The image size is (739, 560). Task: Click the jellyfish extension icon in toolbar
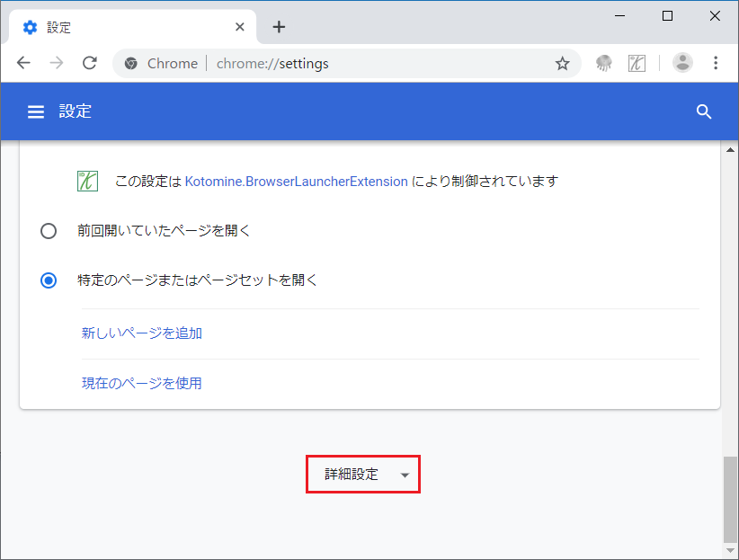tap(604, 63)
